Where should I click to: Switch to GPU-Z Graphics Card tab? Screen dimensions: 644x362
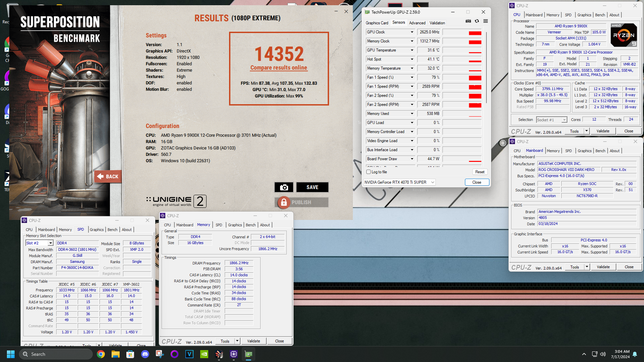(x=377, y=23)
